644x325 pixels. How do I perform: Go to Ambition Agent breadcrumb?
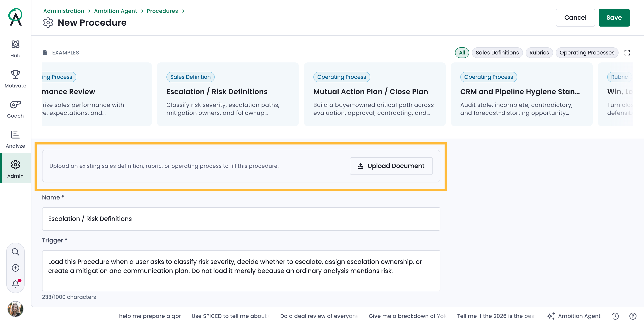tap(116, 11)
